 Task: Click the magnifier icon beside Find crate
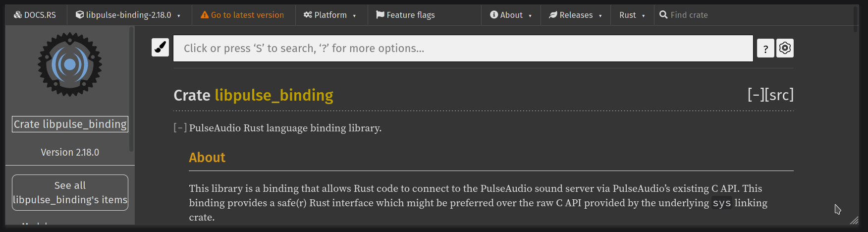[663, 15]
